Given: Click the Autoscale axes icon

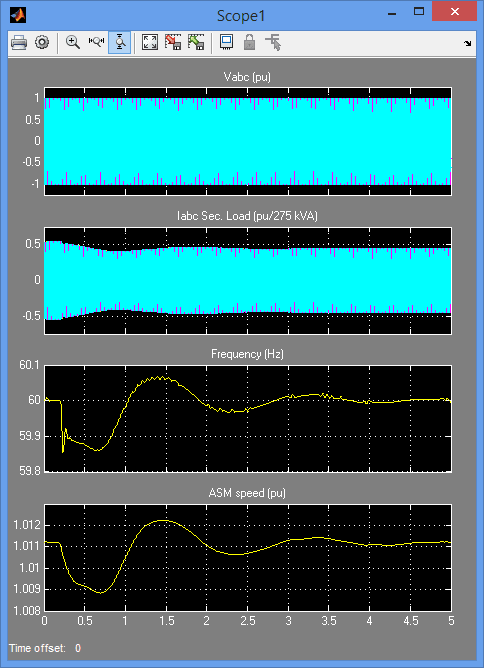Looking at the screenshot, I should pyautogui.click(x=150, y=42).
